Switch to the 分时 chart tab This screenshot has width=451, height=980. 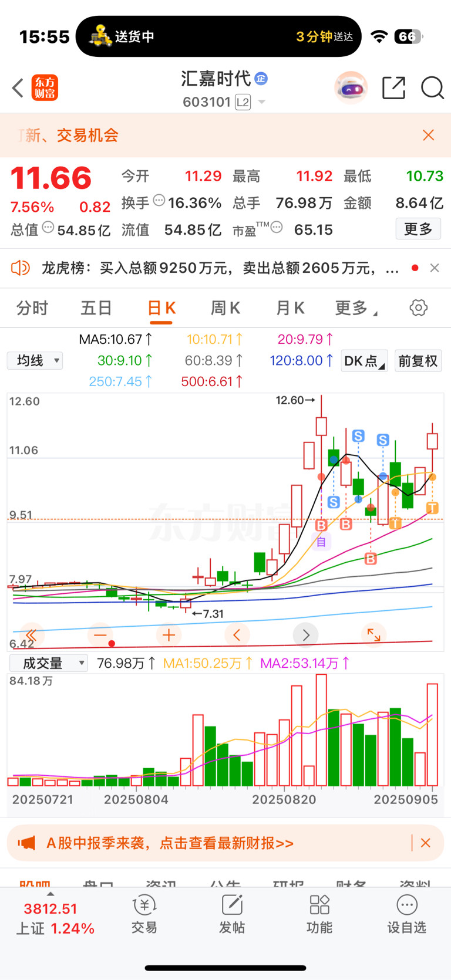point(32,308)
